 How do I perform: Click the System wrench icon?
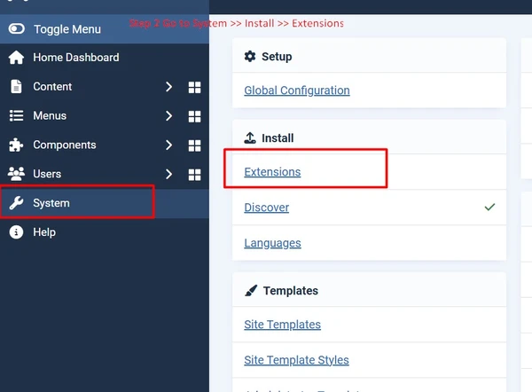pos(16,203)
